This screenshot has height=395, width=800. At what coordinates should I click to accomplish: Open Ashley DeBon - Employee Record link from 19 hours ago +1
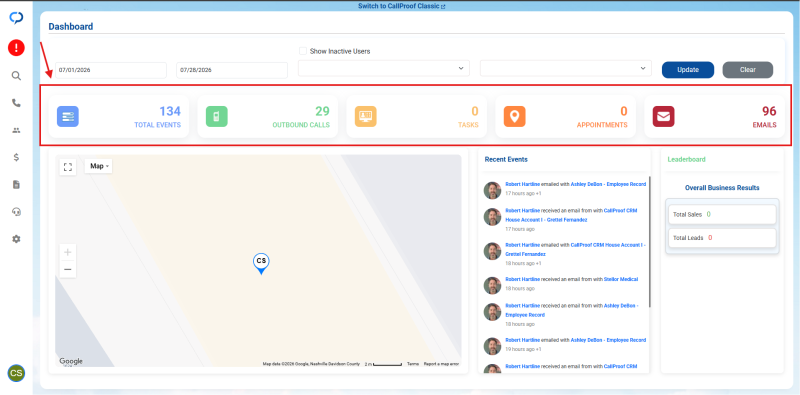tap(608, 340)
